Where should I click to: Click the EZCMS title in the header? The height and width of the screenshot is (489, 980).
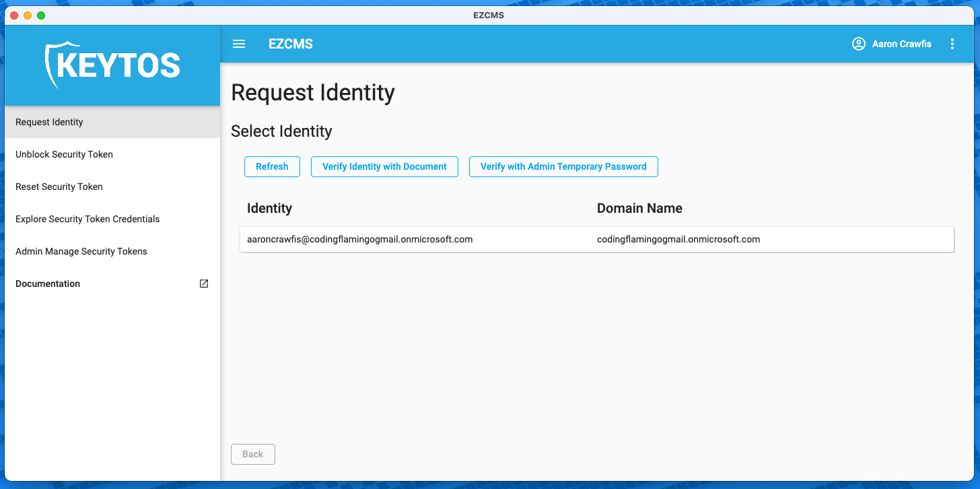click(290, 43)
